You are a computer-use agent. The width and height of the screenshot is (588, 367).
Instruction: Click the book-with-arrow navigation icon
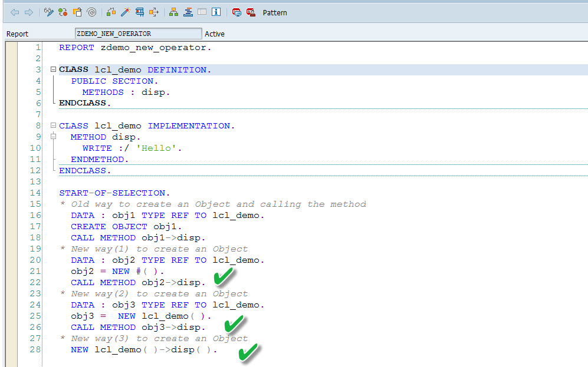(x=139, y=11)
